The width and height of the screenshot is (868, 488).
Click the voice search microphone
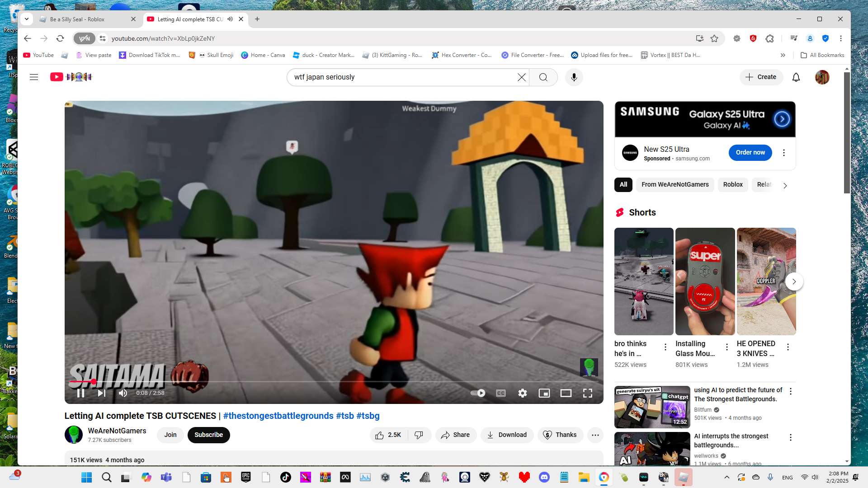[x=574, y=77]
